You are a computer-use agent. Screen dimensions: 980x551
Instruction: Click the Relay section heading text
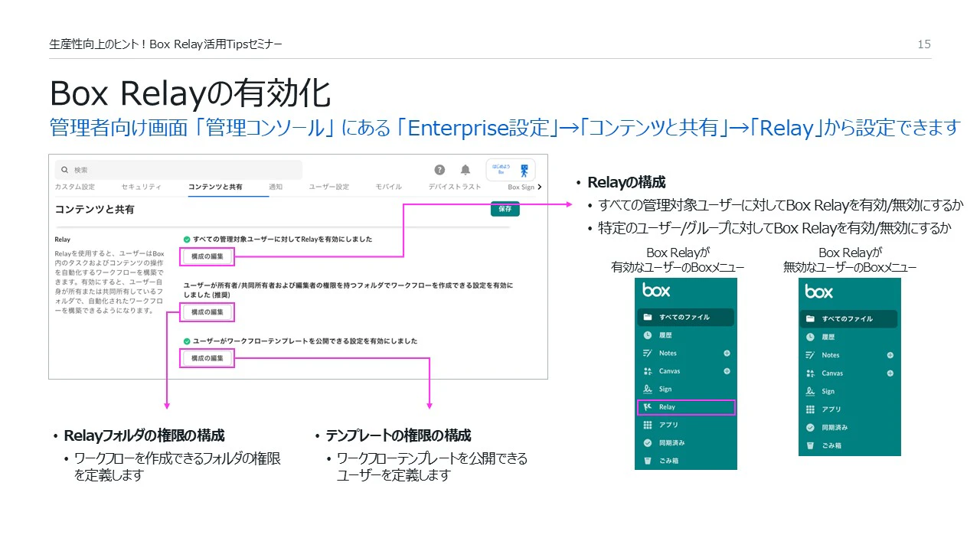coord(63,240)
